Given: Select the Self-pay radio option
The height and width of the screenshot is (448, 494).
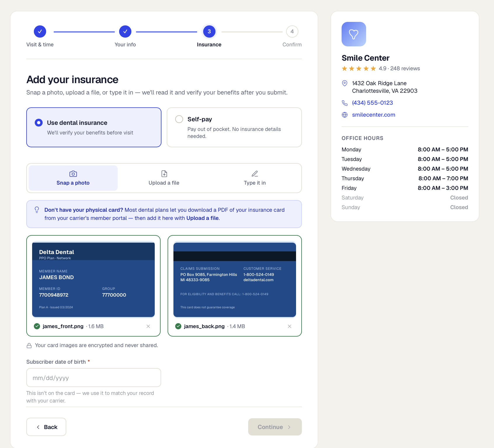Looking at the screenshot, I should 234,127.
